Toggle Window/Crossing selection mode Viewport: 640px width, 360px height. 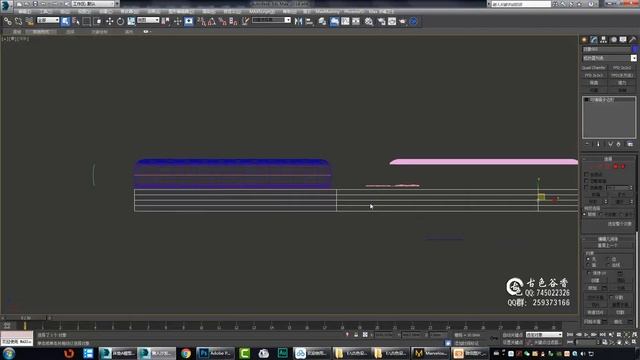98,21
